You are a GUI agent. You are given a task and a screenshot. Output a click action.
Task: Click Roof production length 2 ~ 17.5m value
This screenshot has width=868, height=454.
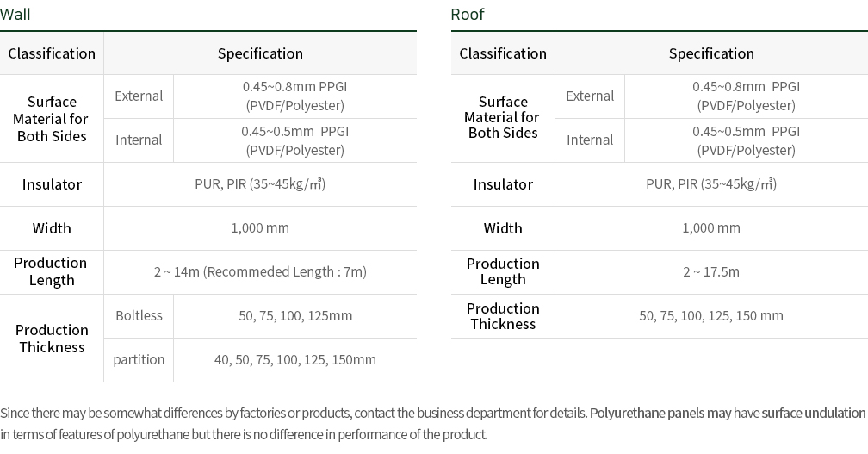[711, 272]
